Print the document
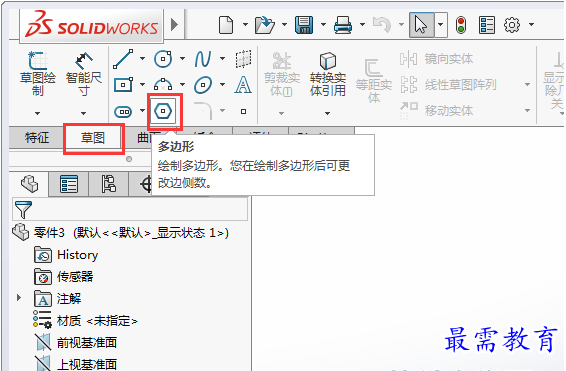The width and height of the screenshot is (566, 371). 343,25
